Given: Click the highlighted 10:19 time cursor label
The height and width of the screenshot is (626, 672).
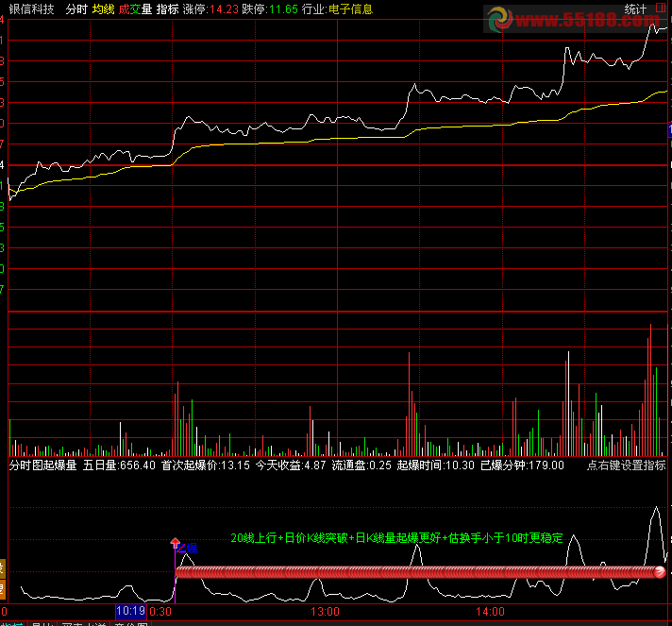Looking at the screenshot, I should (x=130, y=611).
